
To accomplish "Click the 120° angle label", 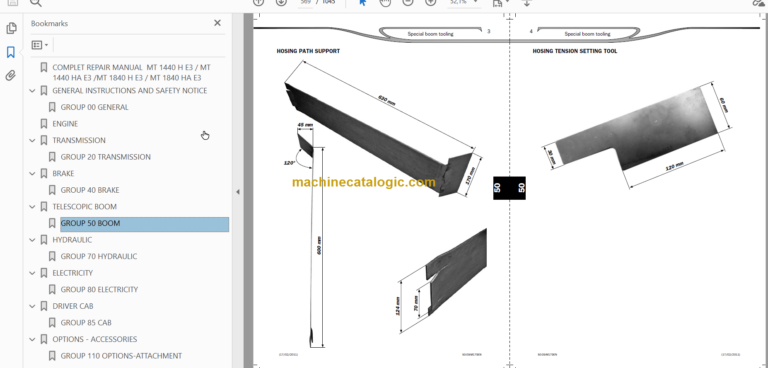I will [x=289, y=163].
